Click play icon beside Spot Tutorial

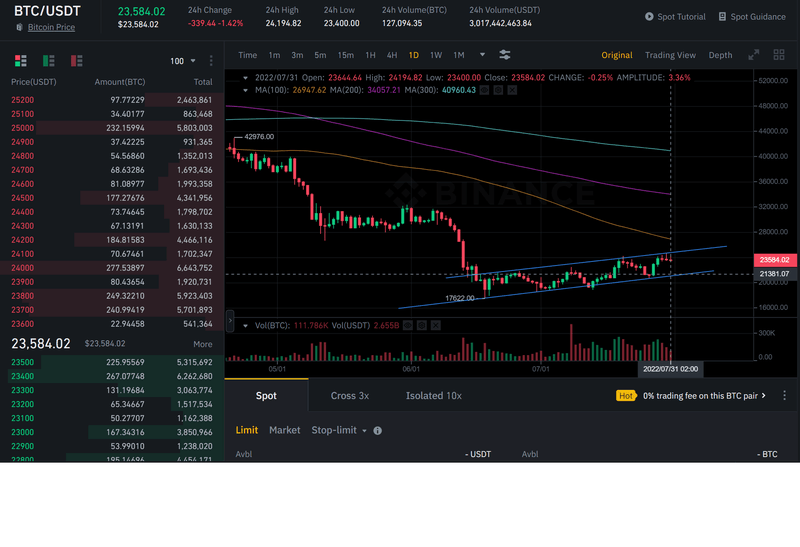(x=649, y=16)
